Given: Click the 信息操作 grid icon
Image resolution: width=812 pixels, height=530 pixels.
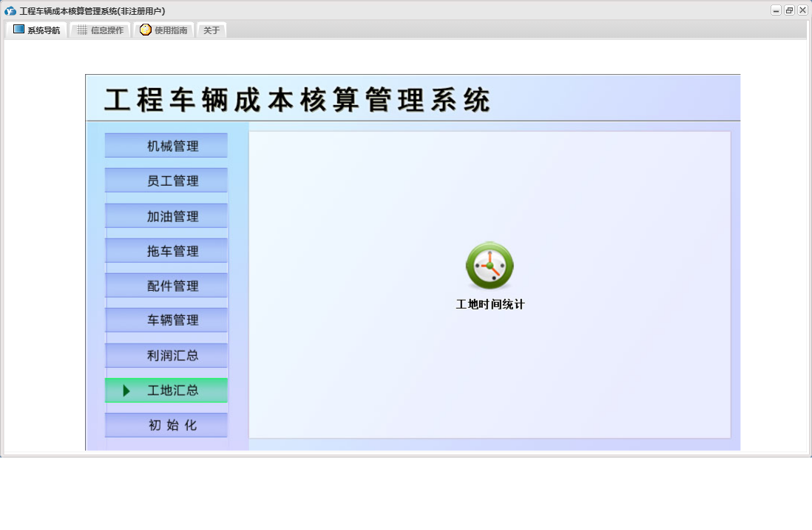Looking at the screenshot, I should tap(82, 30).
